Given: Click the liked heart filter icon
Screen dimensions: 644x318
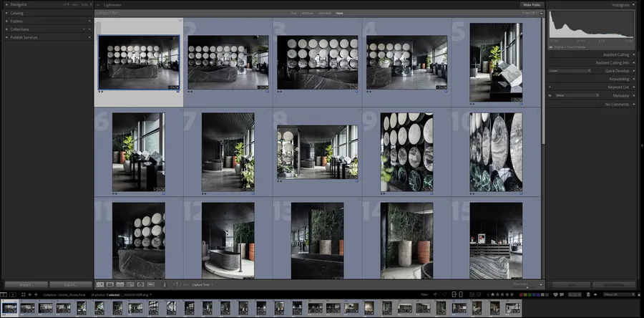Looking at the screenshot, I should click(x=555, y=294).
